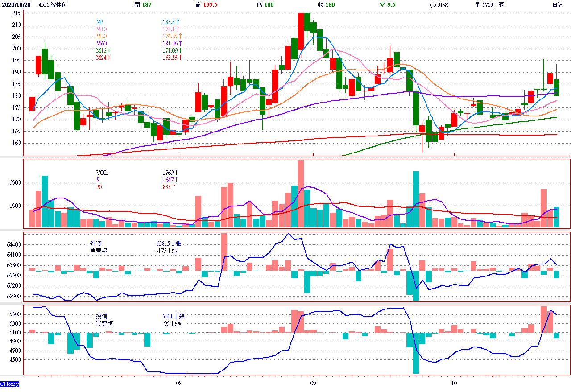Screen dimensions: 571x392
Task: Select the M10 moving average legend label
Action: [x=102, y=29]
